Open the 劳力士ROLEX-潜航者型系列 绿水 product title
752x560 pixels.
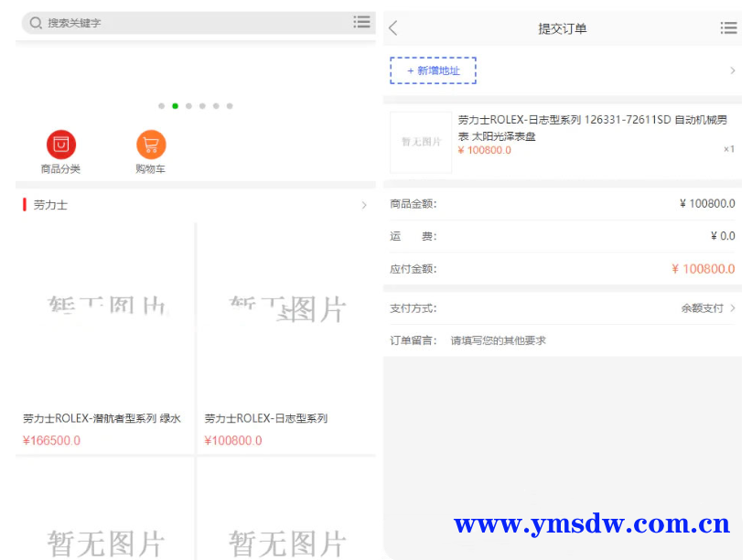[x=102, y=418]
